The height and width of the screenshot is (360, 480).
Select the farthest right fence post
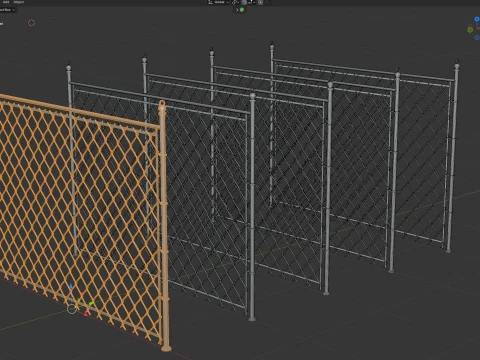point(453,157)
